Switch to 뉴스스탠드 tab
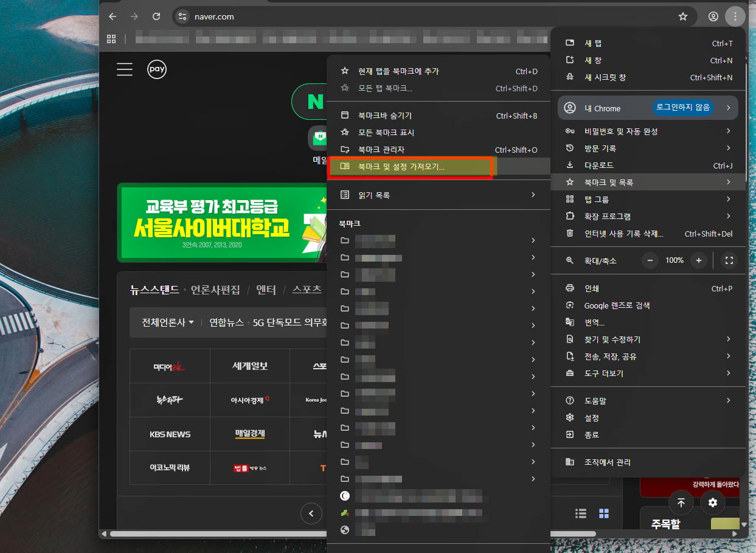Screen dimensions: 756x553 pos(154,290)
